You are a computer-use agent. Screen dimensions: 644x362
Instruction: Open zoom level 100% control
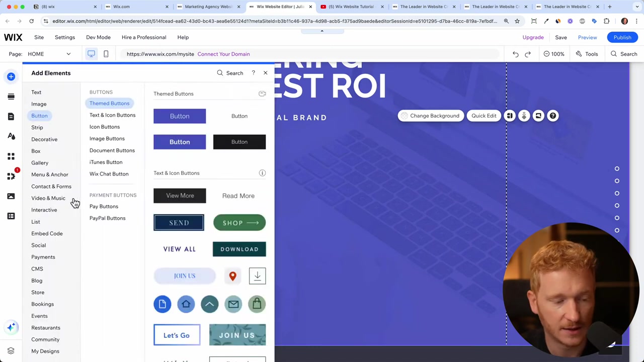[554, 54]
